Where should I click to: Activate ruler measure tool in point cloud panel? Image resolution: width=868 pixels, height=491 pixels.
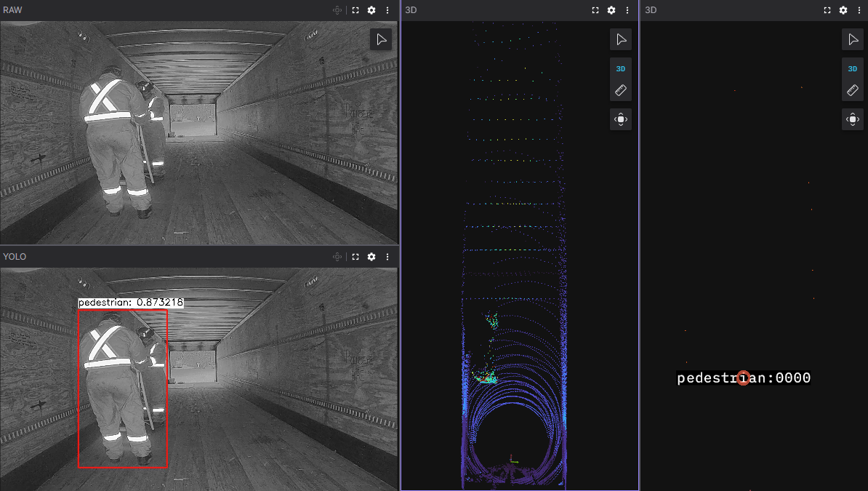point(621,90)
